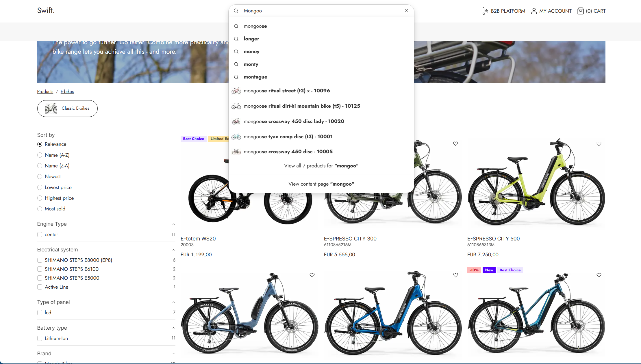The width and height of the screenshot is (641, 364).
Task: Open the cart icon
Action: 580,11
